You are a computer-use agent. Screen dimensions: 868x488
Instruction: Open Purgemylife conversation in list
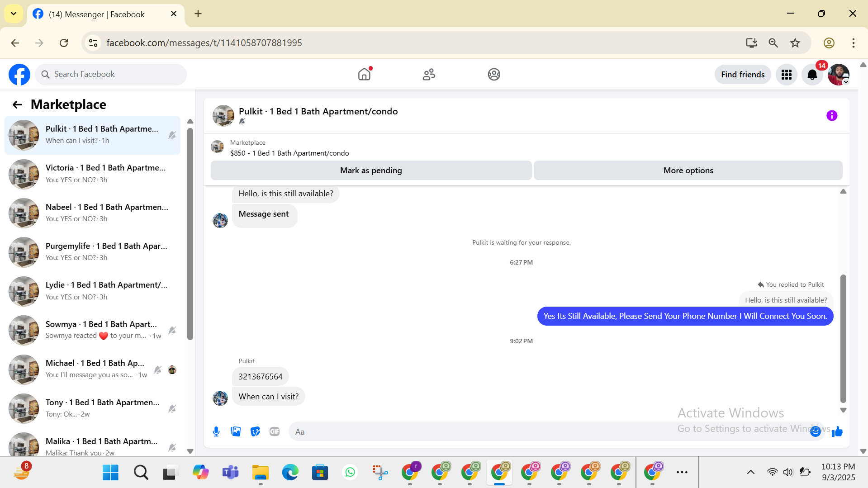(92, 252)
